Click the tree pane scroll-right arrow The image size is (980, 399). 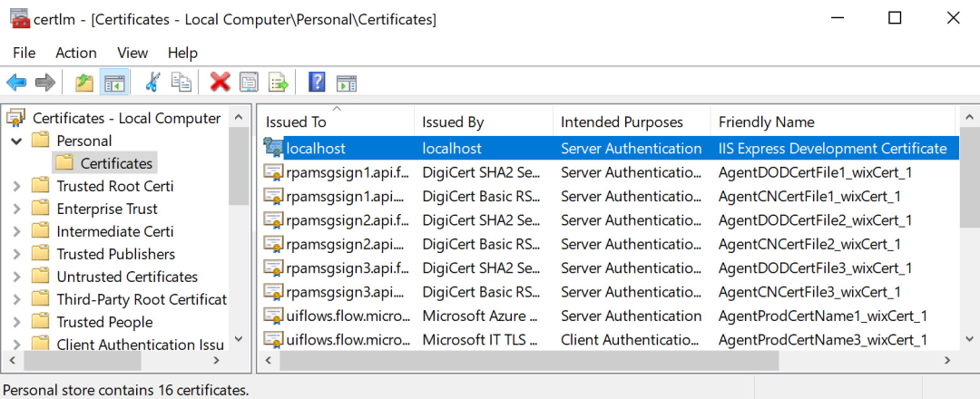(216, 360)
